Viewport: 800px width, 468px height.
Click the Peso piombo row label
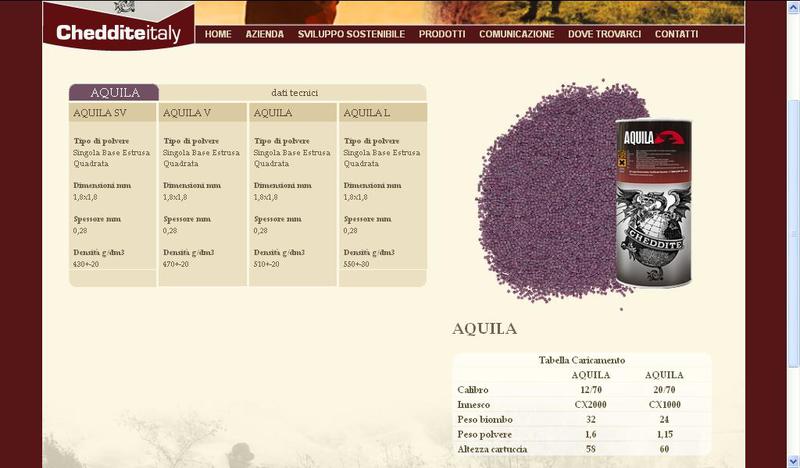point(485,420)
